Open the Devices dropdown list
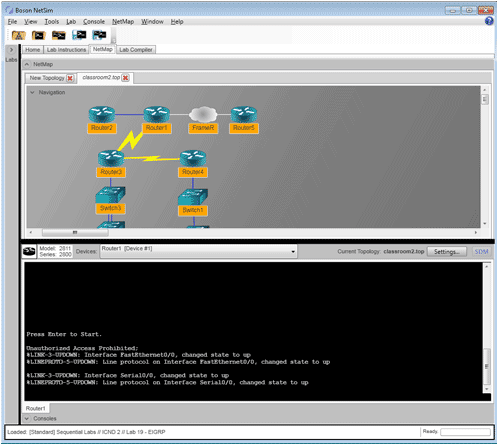 click(293, 252)
